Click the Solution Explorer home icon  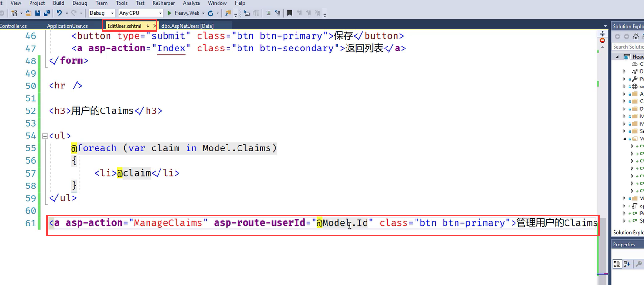[636, 37]
